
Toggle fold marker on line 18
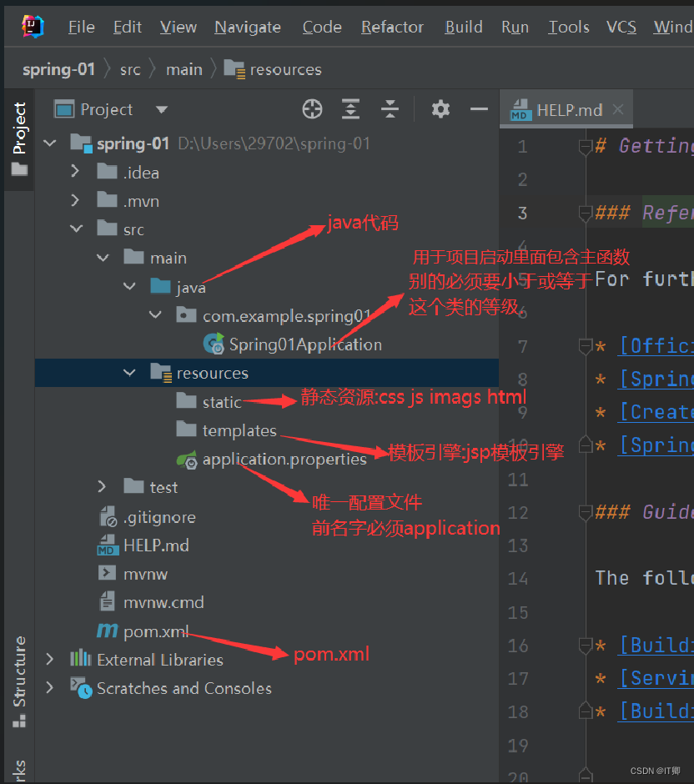point(585,711)
